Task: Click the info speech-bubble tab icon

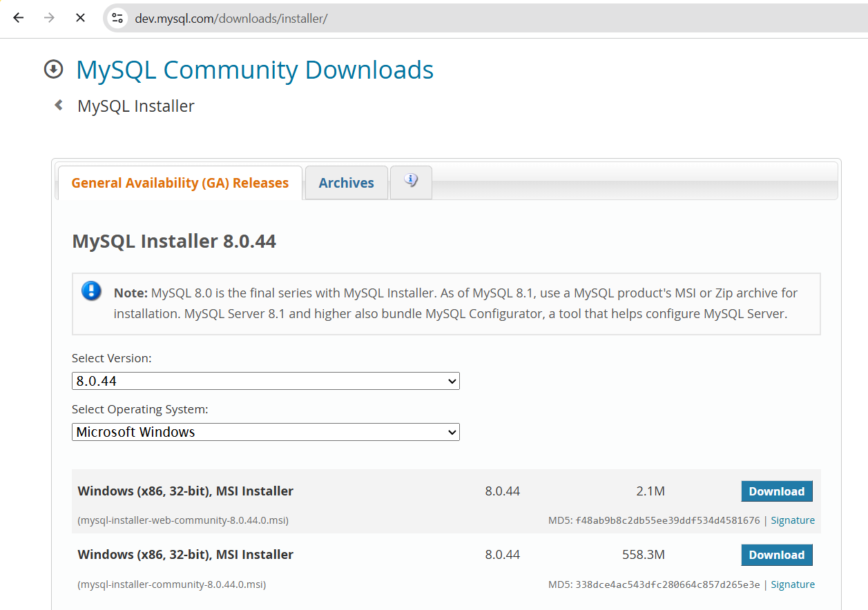Action: 411,181
